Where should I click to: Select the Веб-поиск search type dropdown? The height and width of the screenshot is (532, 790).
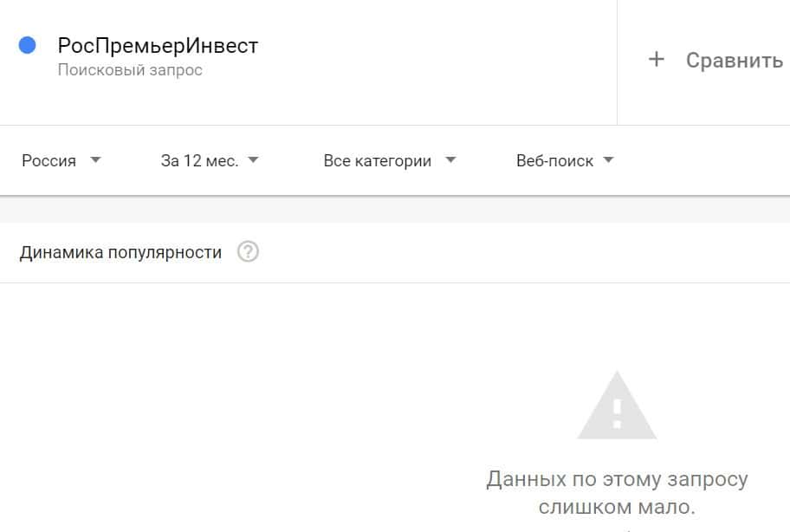pyautogui.click(x=554, y=161)
